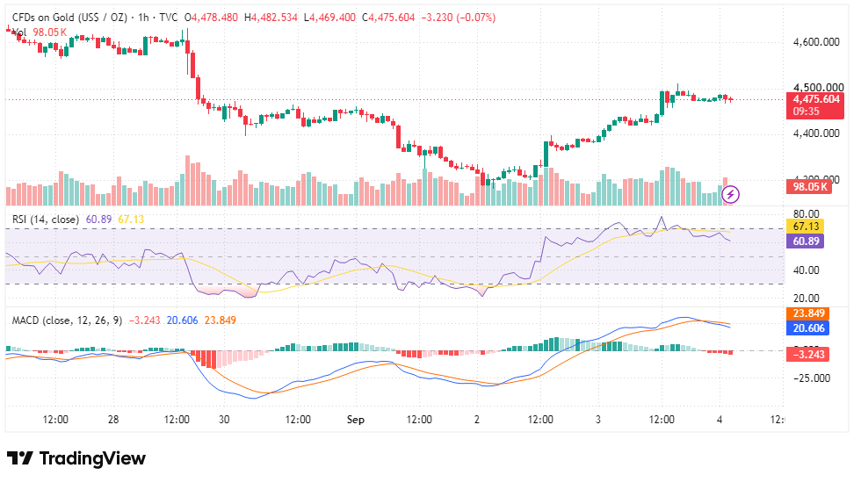Click the Vol indicator legend label
The width and height of the screenshot is (861, 504).
pos(19,32)
